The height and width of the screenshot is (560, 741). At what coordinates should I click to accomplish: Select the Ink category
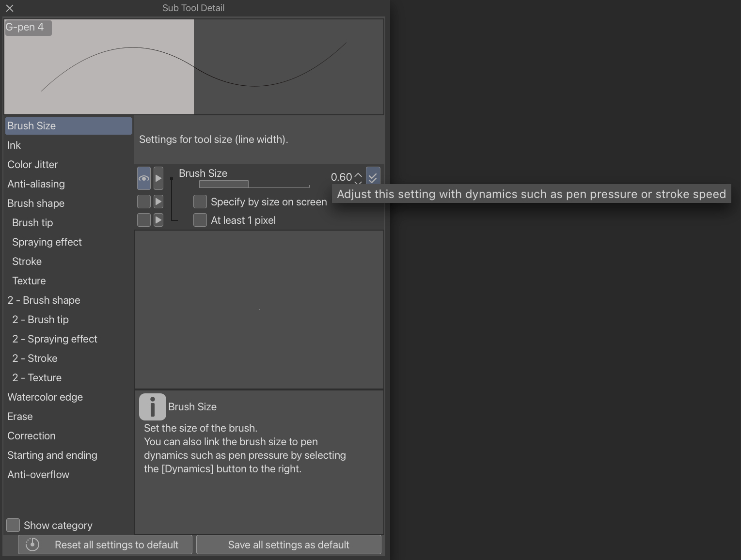click(x=14, y=145)
